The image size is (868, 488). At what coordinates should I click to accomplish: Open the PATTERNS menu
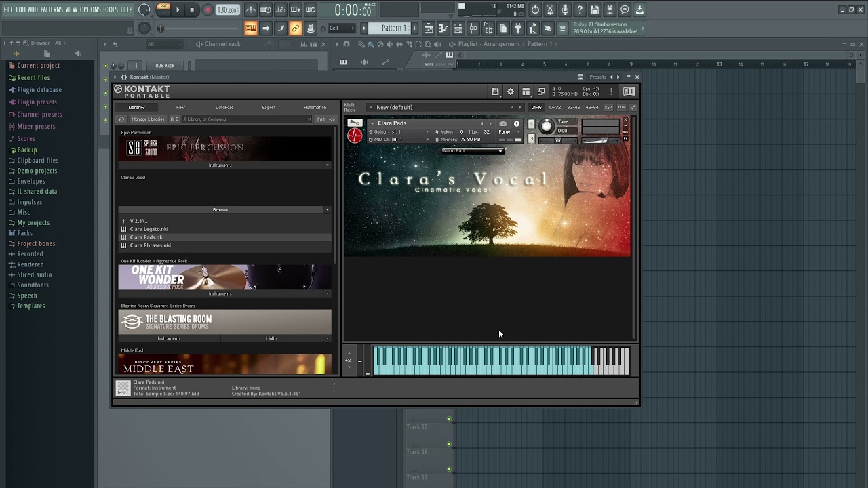coord(52,9)
